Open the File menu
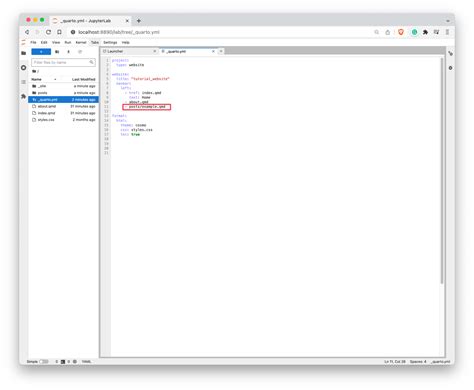The width and height of the screenshot is (474, 390). click(33, 43)
